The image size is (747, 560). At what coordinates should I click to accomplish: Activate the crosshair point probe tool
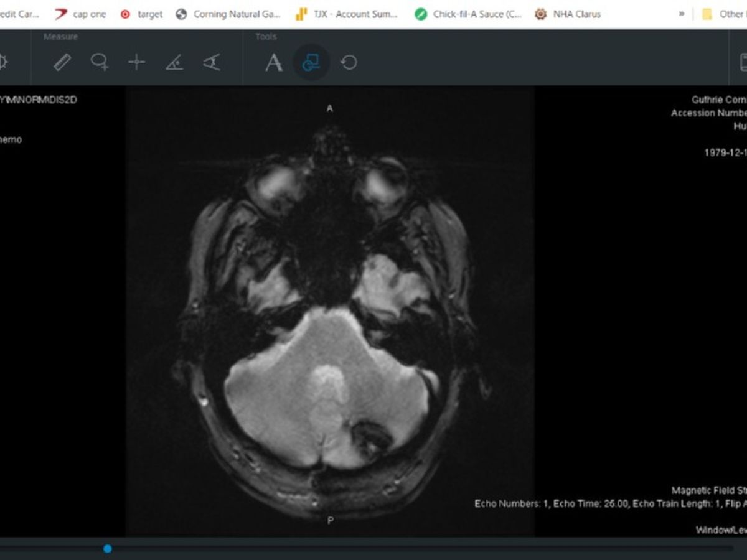136,62
